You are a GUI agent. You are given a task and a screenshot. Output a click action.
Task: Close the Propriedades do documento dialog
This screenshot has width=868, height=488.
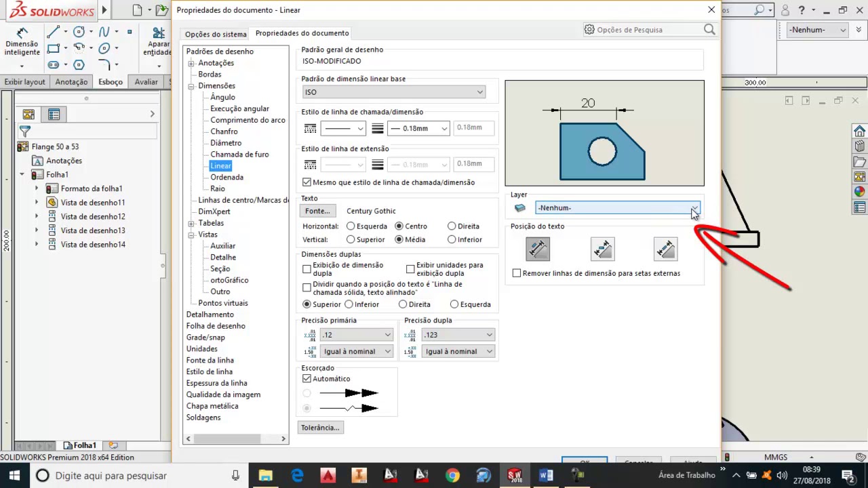click(x=711, y=10)
